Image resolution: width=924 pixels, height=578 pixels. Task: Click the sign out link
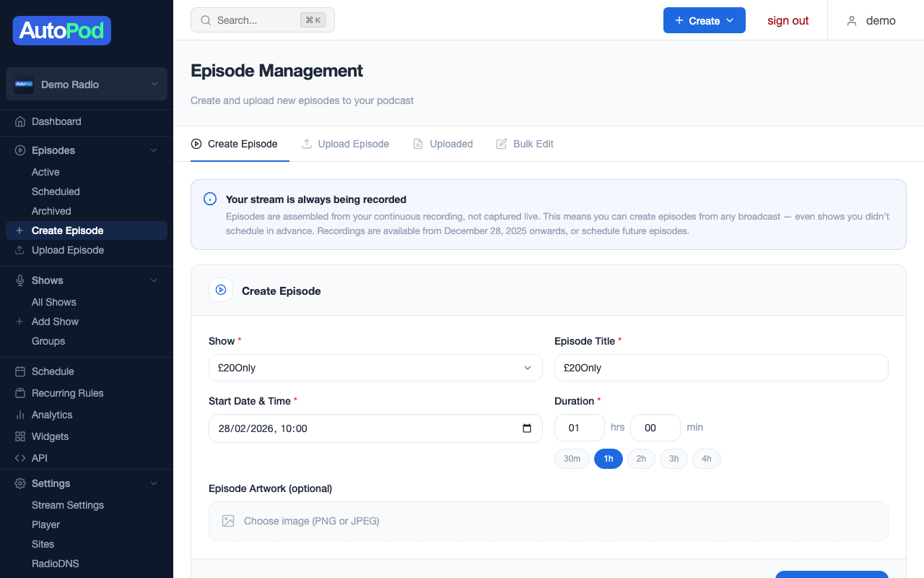[788, 20]
